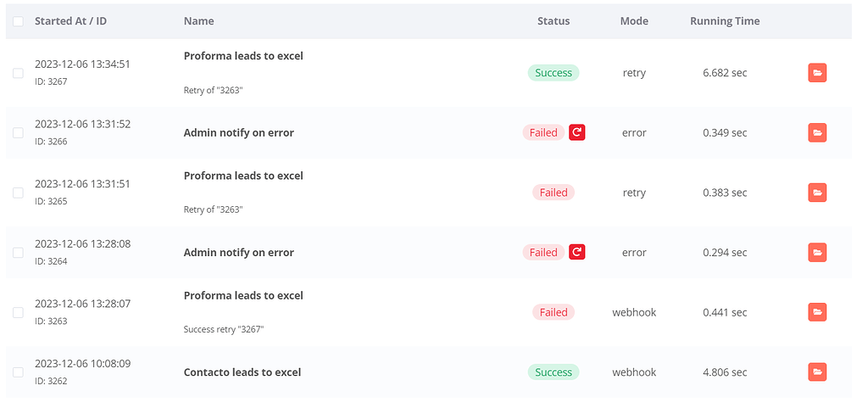This screenshot has width=868, height=408.
Task: Tick checkbox for execution ID 3265
Action: point(18,193)
